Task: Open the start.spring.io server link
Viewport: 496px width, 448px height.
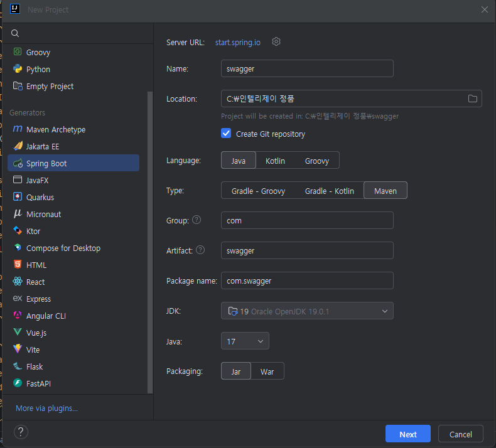Action: click(x=237, y=43)
